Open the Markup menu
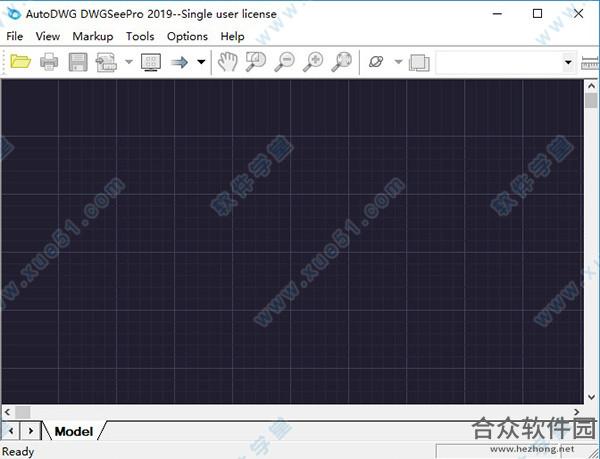The height and width of the screenshot is (459, 600). (x=93, y=36)
